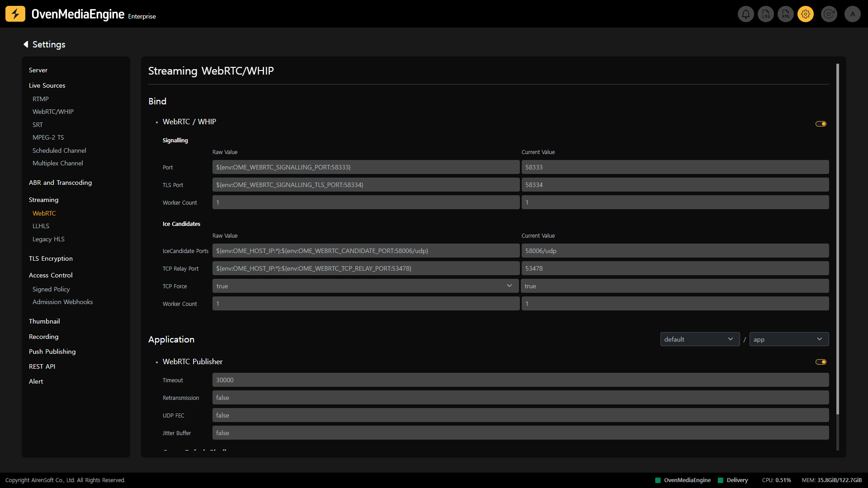This screenshot has height=488, width=868.
Task: Open the "app" application dropdown
Action: (788, 339)
